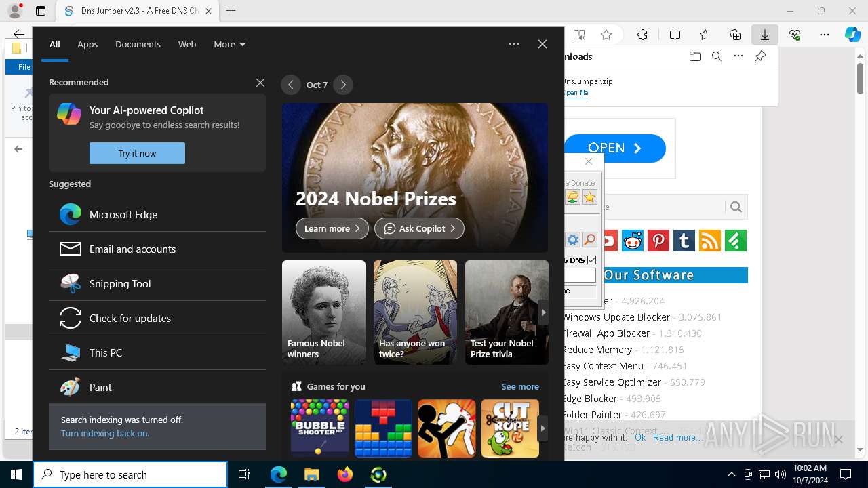Open Bubble Shooter HD game
The width and height of the screenshot is (868, 488).
319,428
